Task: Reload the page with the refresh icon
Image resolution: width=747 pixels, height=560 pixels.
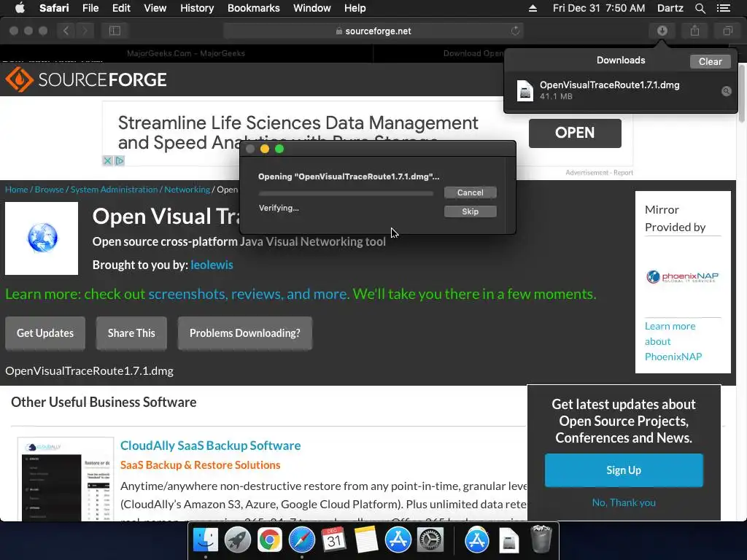Action: [515, 31]
